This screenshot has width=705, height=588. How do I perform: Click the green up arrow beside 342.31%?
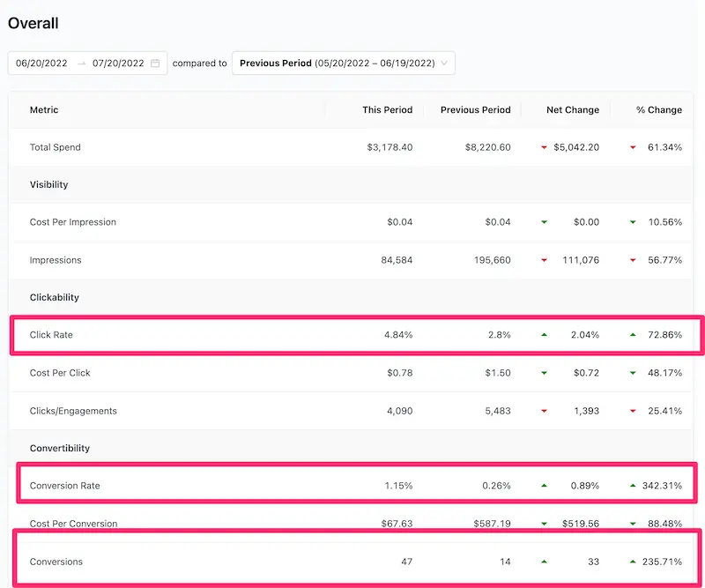(633, 486)
